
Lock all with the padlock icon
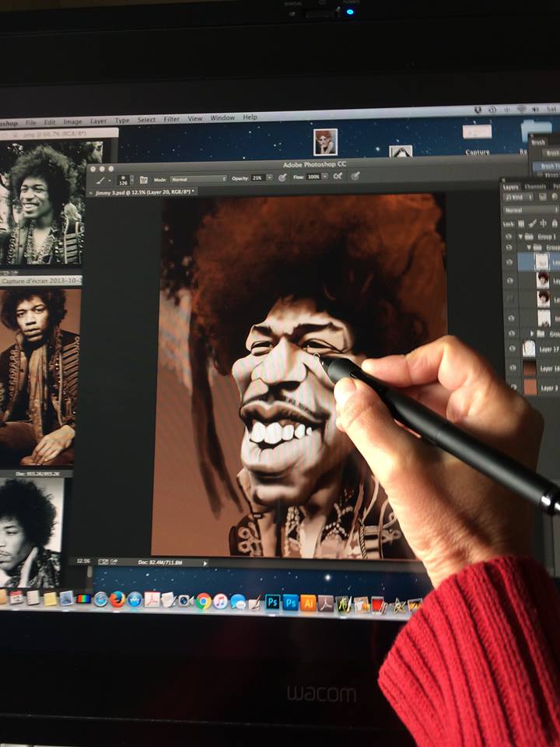555,223
